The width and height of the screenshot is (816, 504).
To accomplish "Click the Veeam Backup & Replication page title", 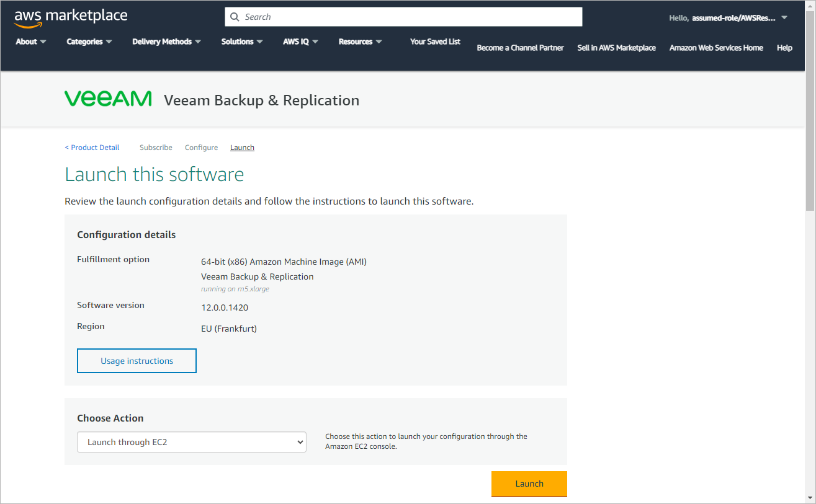I will [262, 100].
